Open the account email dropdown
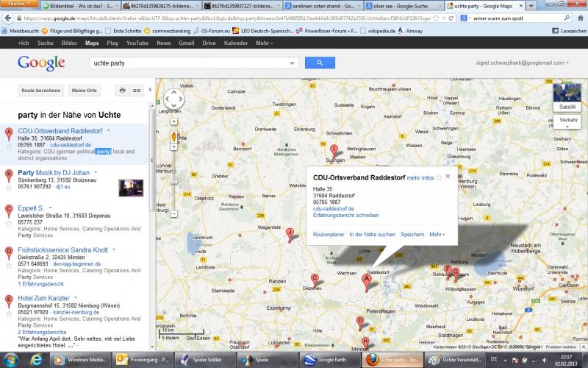This screenshot has width=588, height=368. (523, 63)
